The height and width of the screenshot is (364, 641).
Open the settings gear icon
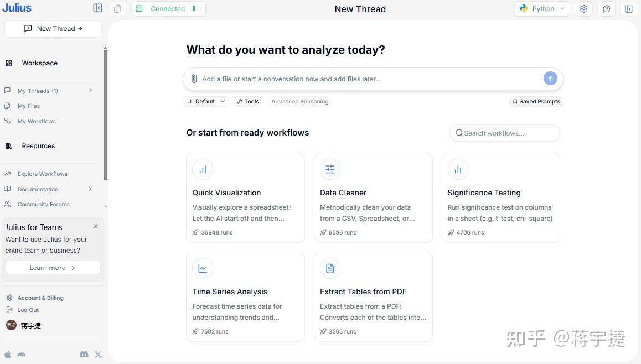(x=583, y=9)
